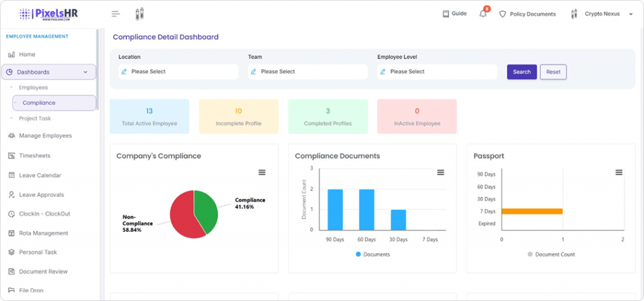
Task: Collapse the Dashboards sidebar section
Action: coord(85,72)
